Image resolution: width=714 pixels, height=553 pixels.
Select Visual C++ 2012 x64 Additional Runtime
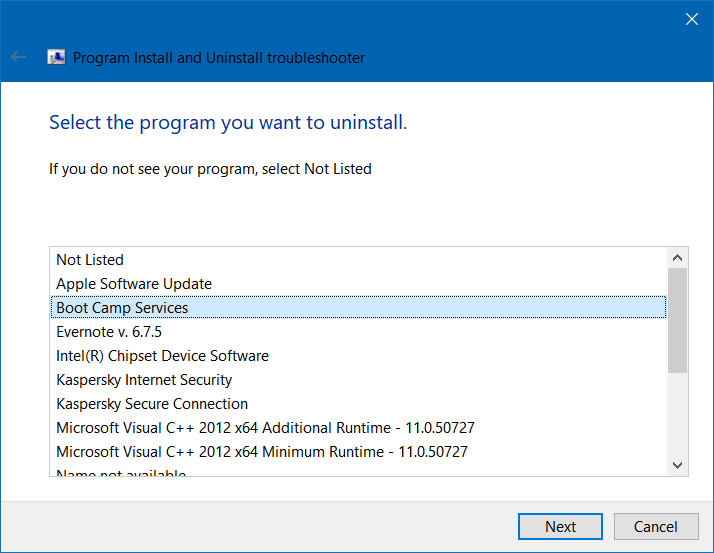click(265, 428)
